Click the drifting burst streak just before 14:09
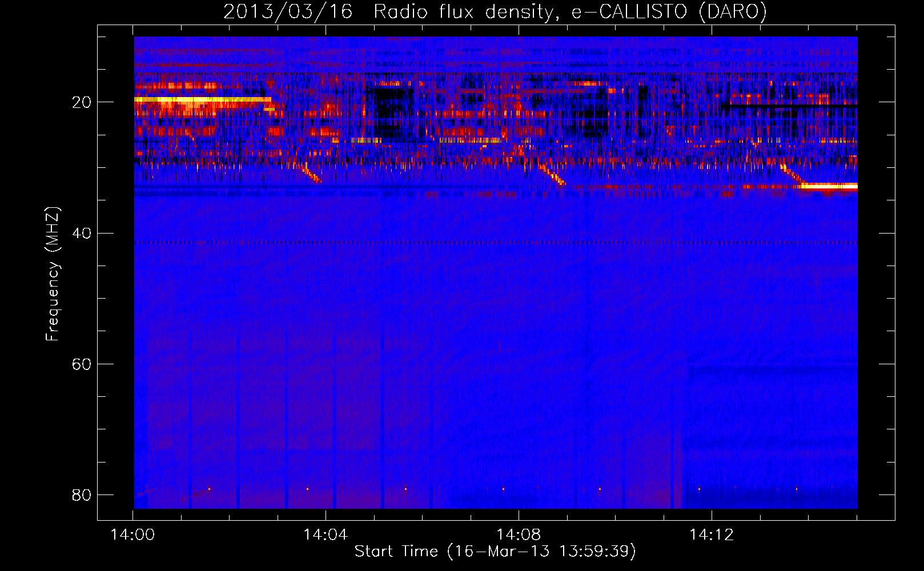924x571 pixels. [552, 174]
